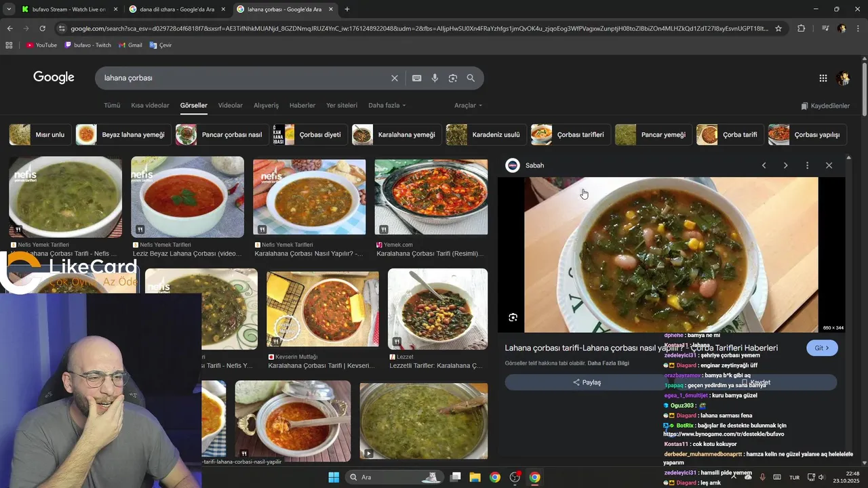The image size is (868, 488).
Task: Switch to Kısa videolar tab
Action: pos(150,106)
